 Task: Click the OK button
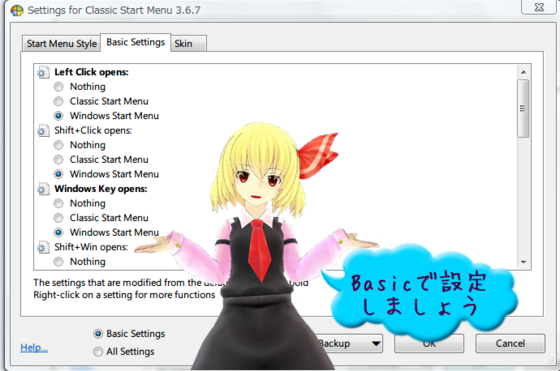(429, 344)
